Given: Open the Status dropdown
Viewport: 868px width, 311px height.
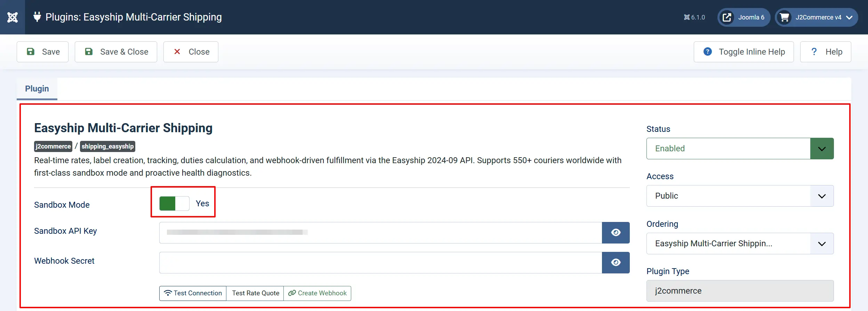Looking at the screenshot, I should pyautogui.click(x=740, y=149).
